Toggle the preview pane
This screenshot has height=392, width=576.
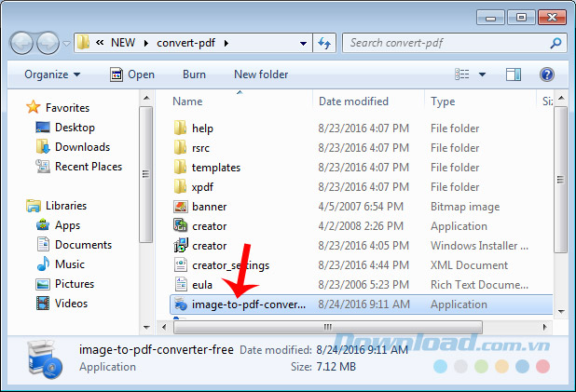point(514,74)
